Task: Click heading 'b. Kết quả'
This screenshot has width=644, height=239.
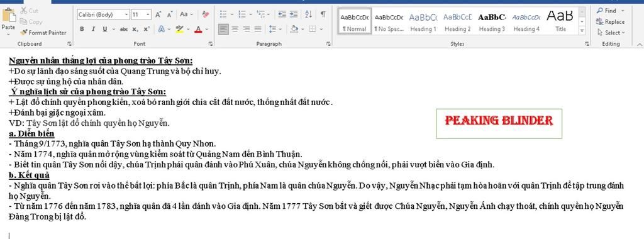Action: 29,175
